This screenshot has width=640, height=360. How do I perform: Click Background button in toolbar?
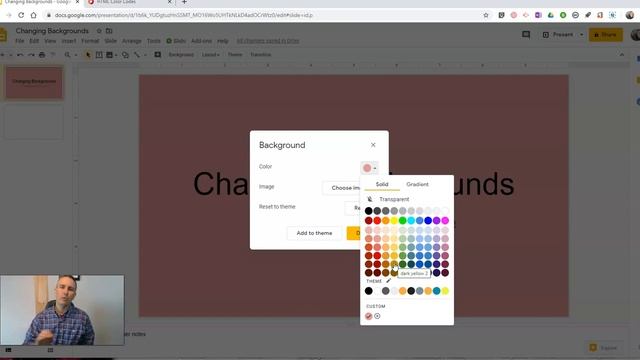[181, 55]
